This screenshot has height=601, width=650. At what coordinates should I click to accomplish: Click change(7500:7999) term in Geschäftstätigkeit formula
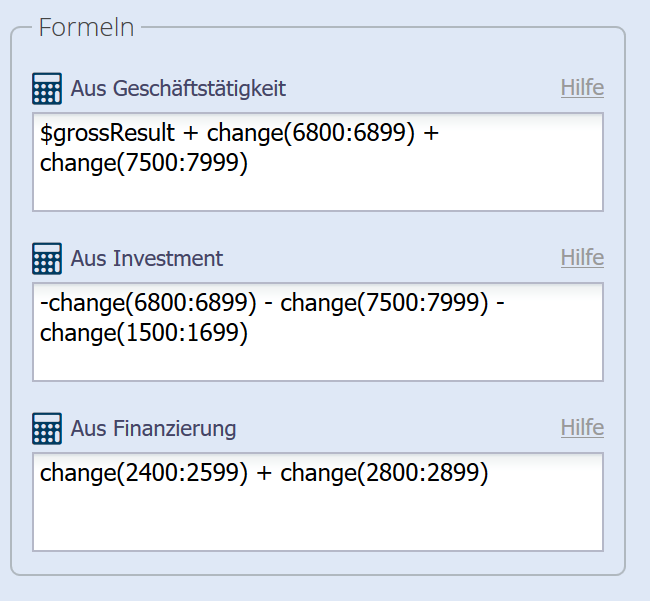(x=143, y=163)
